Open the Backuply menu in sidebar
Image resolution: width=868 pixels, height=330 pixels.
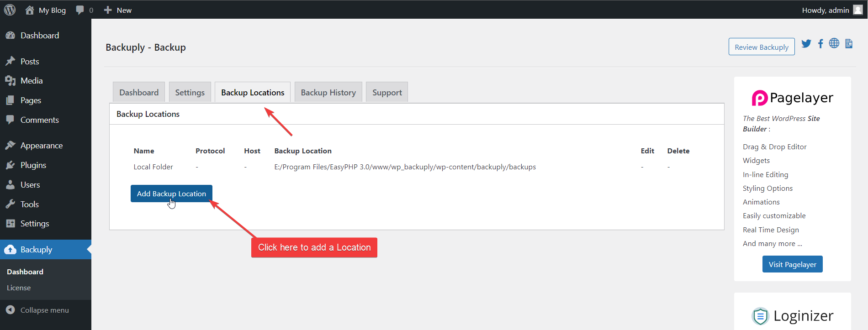pos(46,250)
